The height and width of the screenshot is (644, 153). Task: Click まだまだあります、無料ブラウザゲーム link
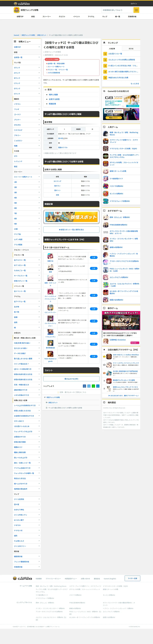tap(124, 396)
